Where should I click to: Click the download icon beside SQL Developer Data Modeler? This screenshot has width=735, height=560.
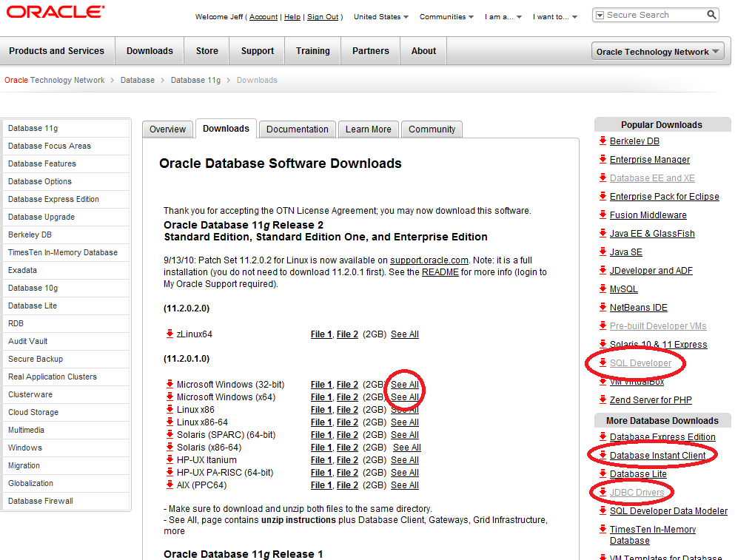603,510
